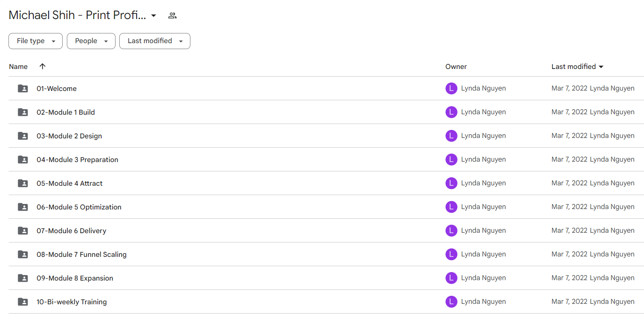Viewport: 644px width, 325px height.
Task: Click the owner avatar in the 02-Module 1 Build row
Action: (x=451, y=112)
